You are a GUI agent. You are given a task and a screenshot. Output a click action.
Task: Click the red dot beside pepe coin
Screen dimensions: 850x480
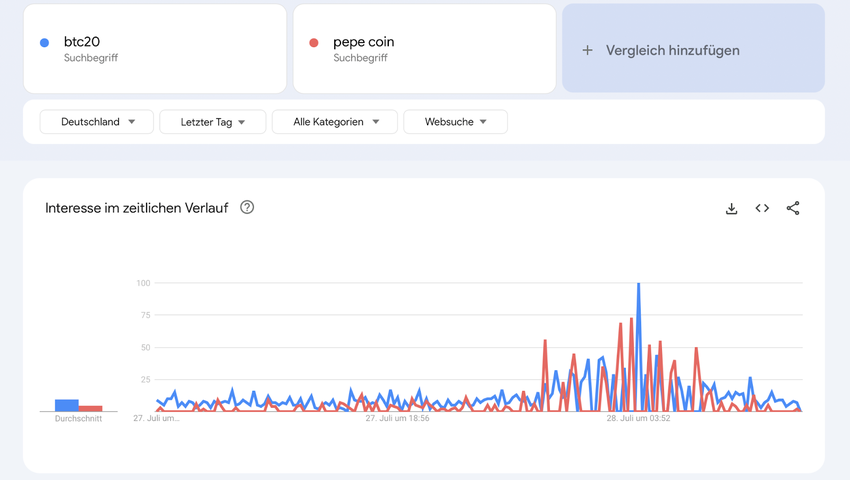tap(314, 43)
